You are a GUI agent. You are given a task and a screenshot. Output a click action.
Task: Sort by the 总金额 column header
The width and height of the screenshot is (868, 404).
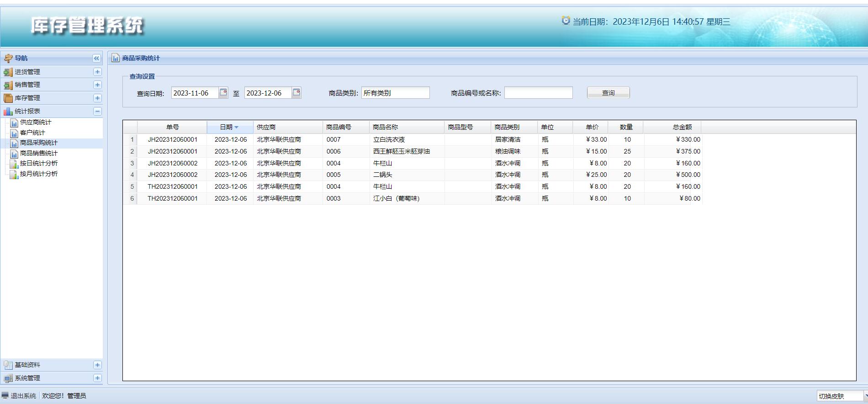coord(673,127)
